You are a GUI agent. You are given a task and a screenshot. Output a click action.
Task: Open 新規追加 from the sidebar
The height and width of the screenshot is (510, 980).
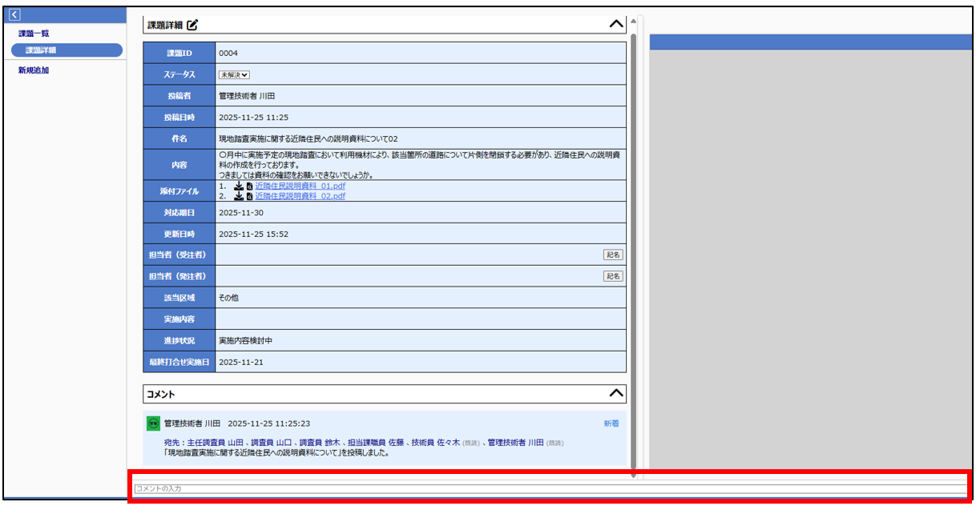tap(34, 70)
